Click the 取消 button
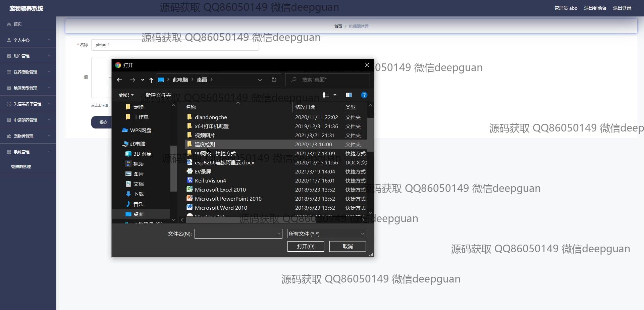The image size is (644, 310). pos(347,246)
